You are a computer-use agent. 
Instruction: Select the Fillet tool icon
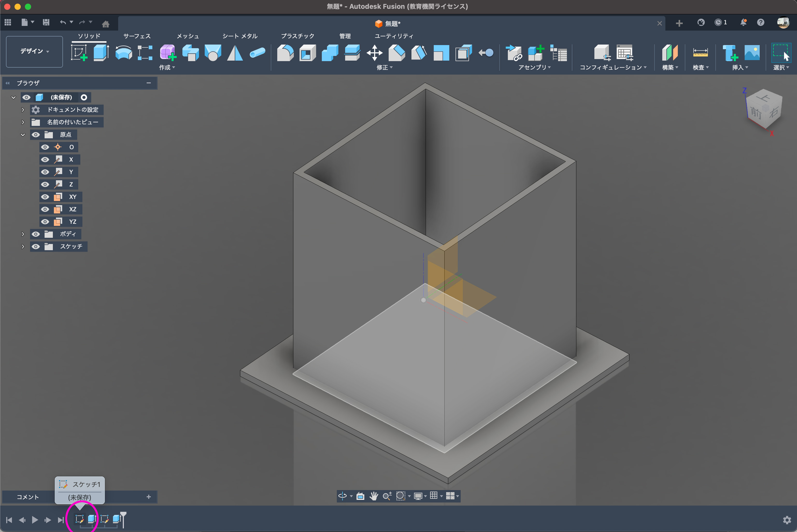point(285,53)
